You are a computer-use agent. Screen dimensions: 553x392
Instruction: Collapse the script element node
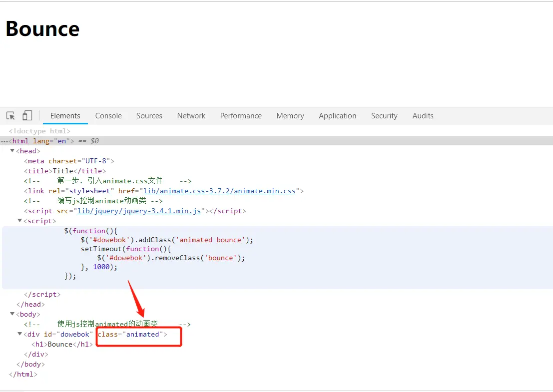(20, 220)
